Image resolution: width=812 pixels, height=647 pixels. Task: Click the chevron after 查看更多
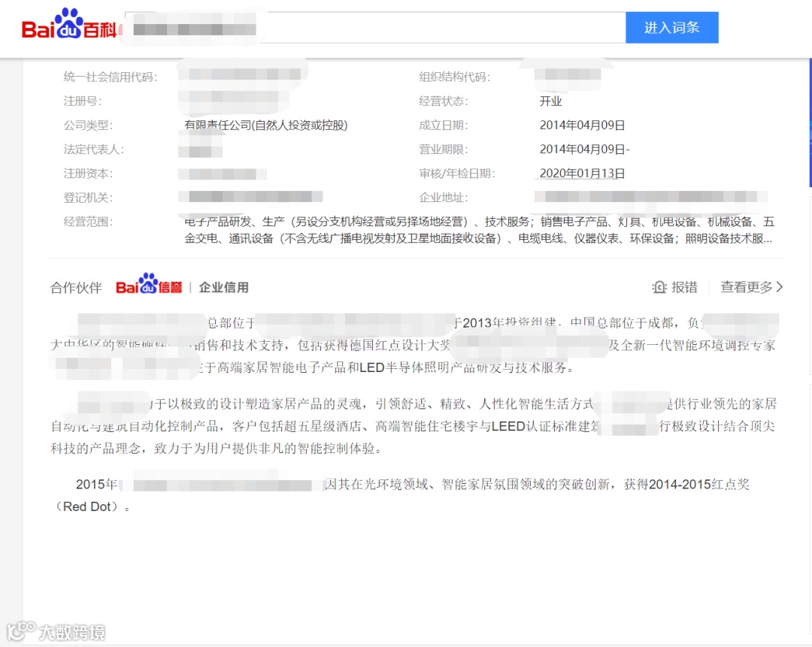point(779,287)
